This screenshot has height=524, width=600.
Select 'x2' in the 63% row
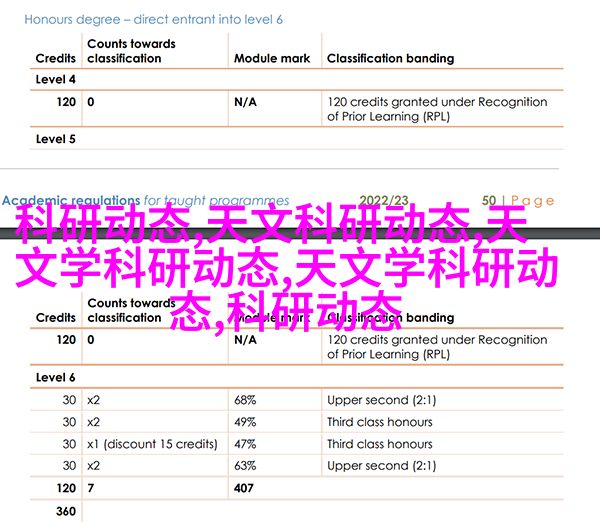click(93, 465)
